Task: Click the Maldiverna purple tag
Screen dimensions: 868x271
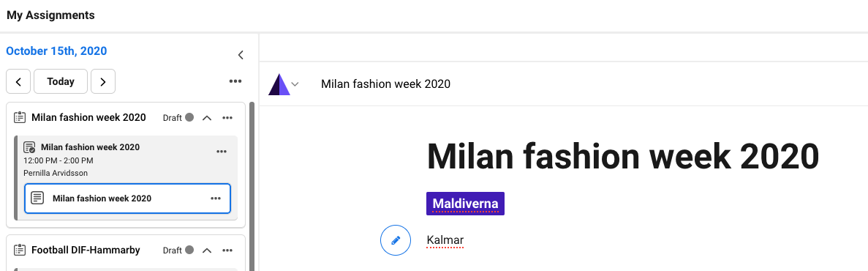Action: [465, 204]
